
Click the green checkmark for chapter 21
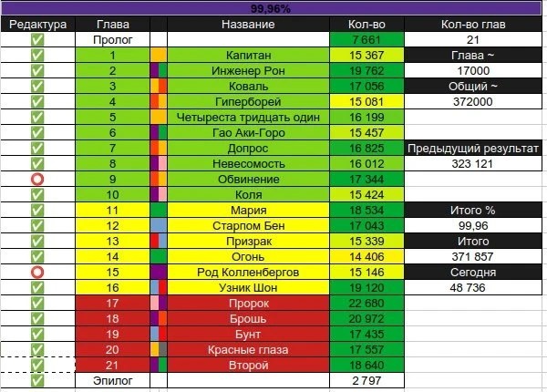[x=37, y=366]
